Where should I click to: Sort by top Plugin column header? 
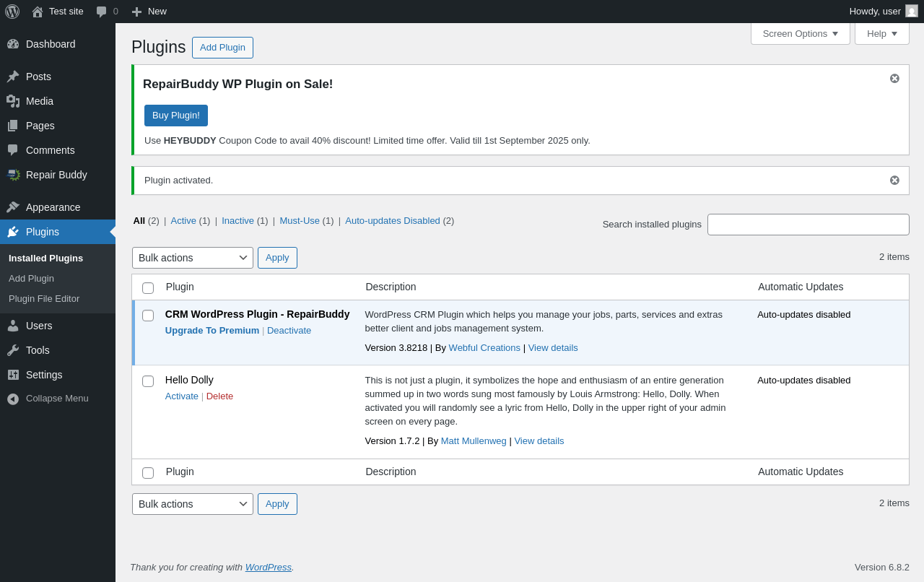(x=180, y=287)
